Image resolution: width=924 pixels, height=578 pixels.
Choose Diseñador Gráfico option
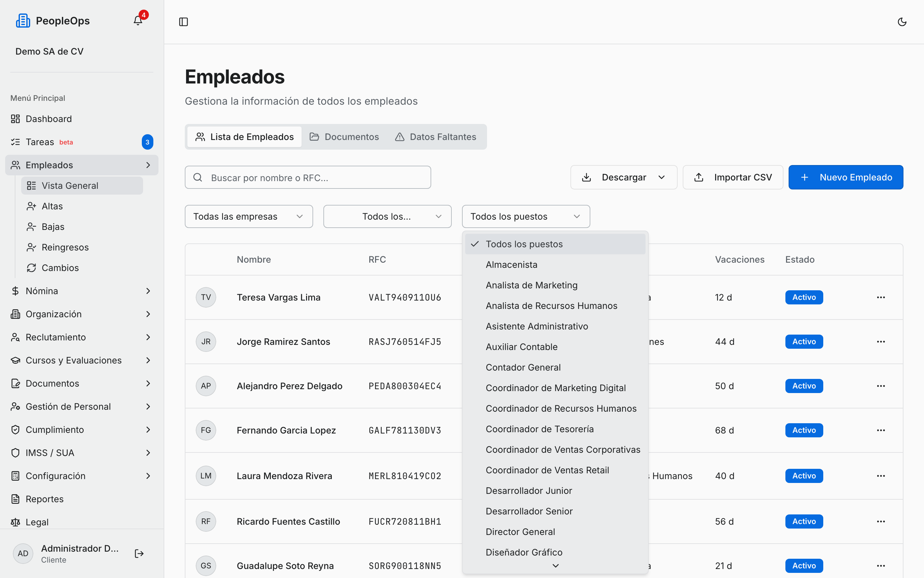(555, 552)
